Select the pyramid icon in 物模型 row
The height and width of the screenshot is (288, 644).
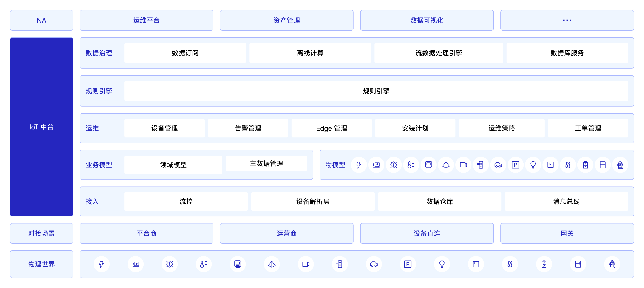446,165
